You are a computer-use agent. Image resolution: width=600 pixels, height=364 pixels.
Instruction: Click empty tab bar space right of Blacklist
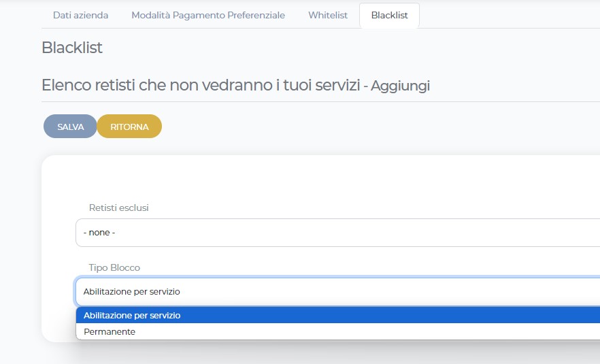tap(510, 15)
